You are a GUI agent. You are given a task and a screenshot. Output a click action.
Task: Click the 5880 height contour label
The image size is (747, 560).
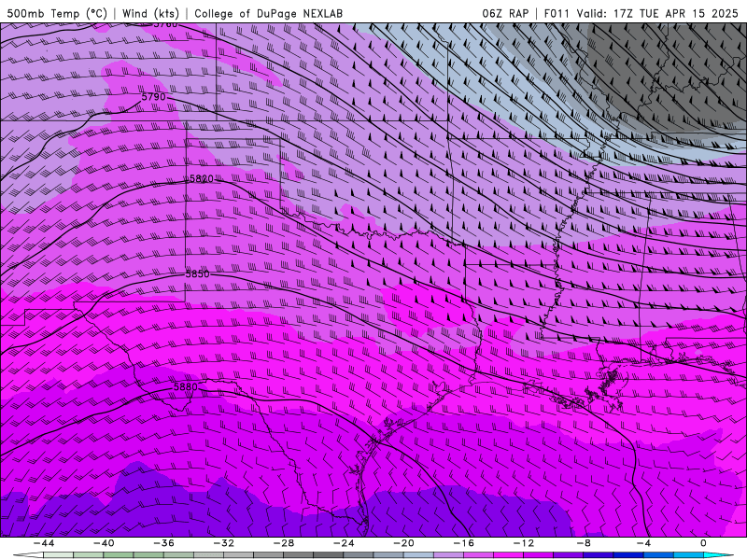tap(185, 386)
